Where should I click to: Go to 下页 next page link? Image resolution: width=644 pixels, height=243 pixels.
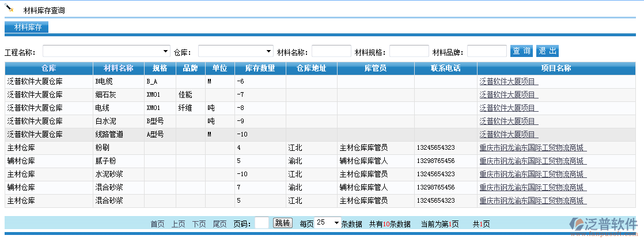[x=199, y=224]
